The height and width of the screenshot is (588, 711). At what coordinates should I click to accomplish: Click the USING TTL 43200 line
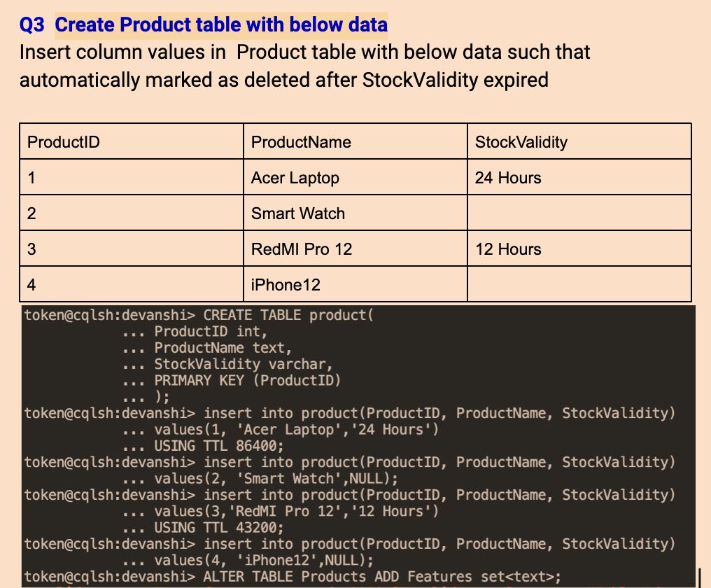[x=203, y=527]
